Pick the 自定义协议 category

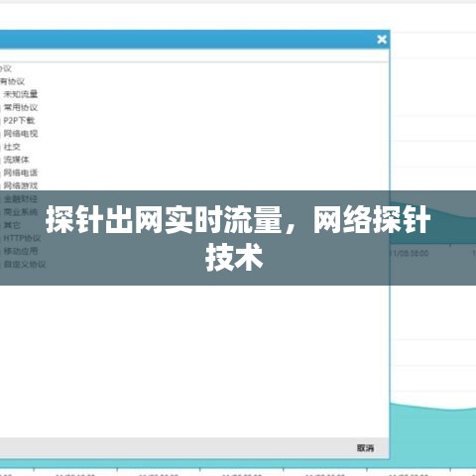[25, 264]
